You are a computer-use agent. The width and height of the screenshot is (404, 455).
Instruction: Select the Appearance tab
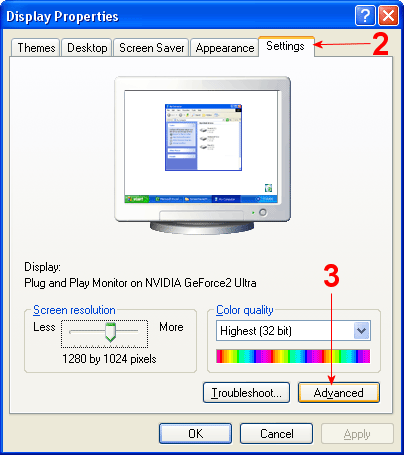[x=225, y=48]
